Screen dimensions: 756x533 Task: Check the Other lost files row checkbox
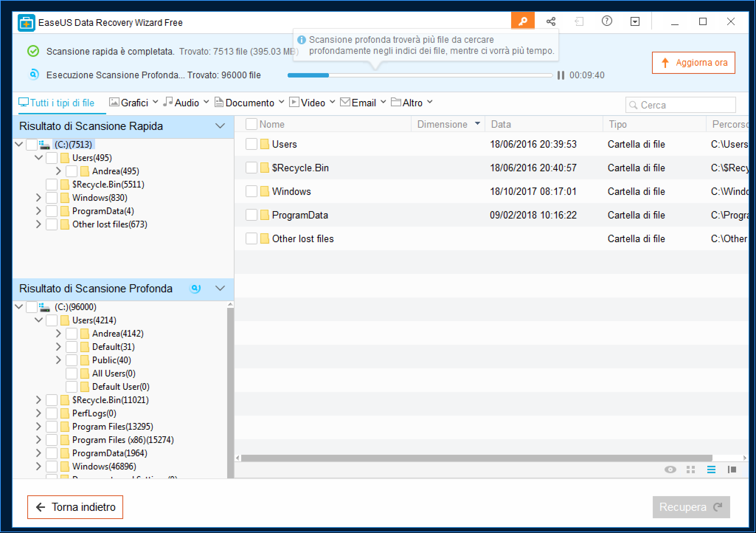252,239
